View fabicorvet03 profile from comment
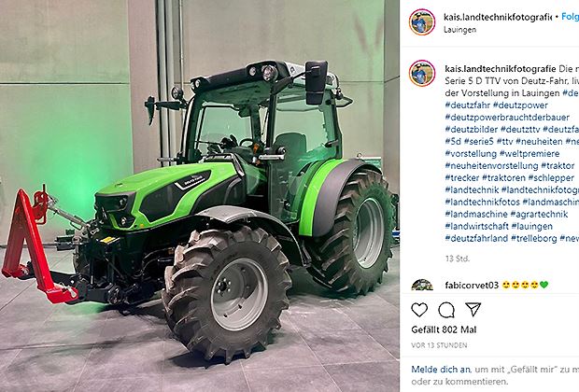Screen dimensions: 579x392 (472, 285)
